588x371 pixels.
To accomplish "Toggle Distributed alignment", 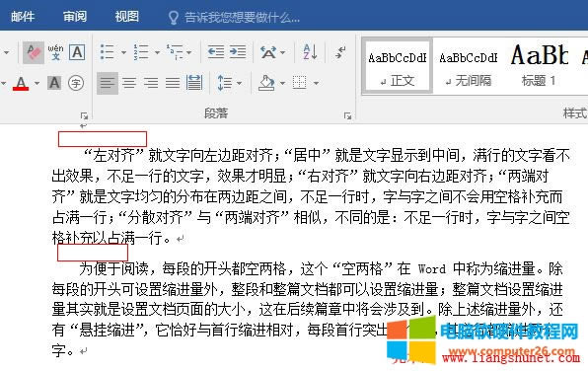I will (194, 83).
